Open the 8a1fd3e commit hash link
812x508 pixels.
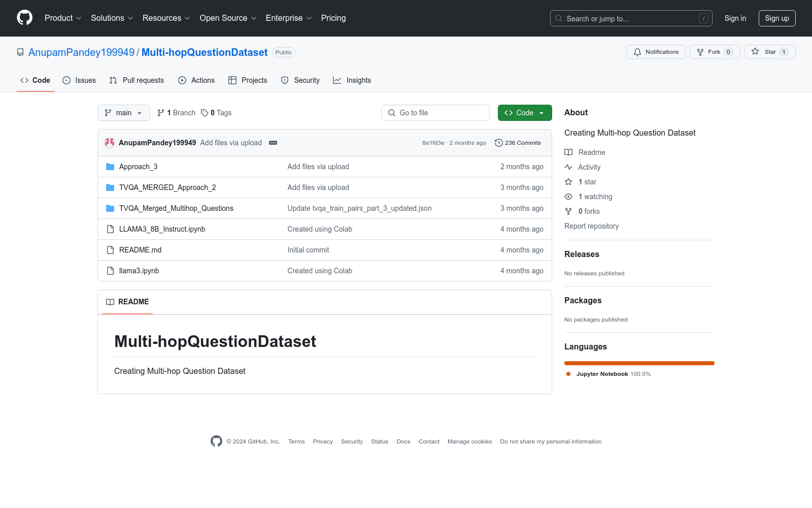tap(433, 143)
